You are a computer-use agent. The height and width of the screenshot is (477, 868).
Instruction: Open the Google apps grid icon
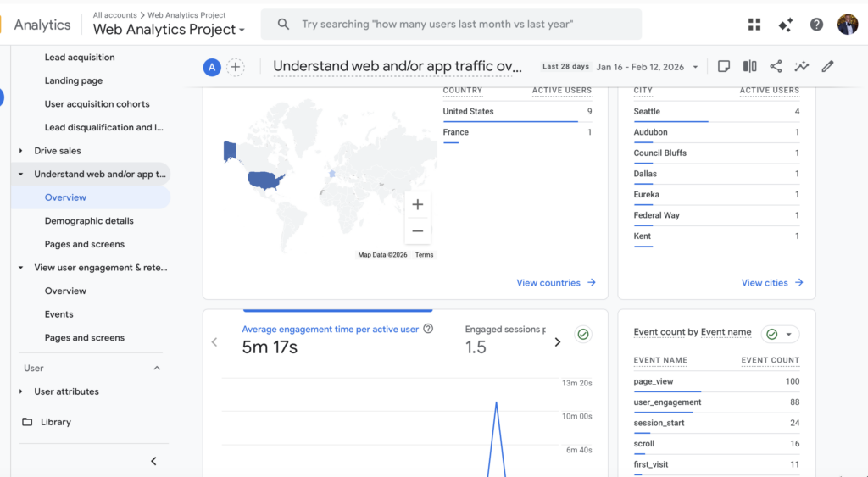click(754, 25)
